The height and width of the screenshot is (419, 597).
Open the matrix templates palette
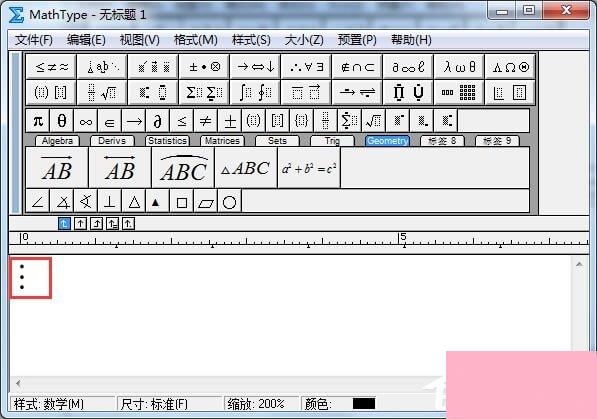459,92
